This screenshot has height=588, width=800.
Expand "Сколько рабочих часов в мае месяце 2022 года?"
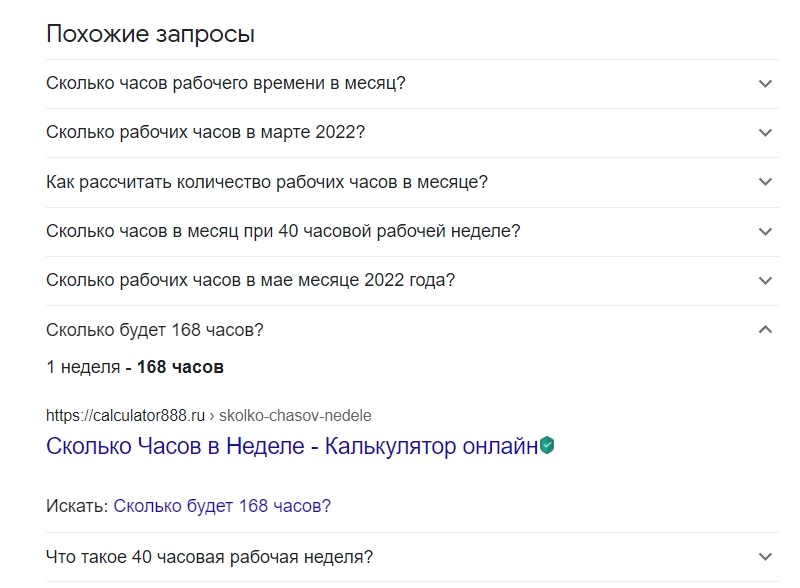pyautogui.click(x=764, y=280)
